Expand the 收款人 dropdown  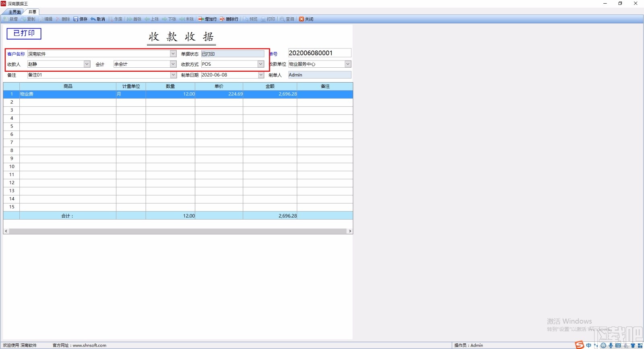(87, 64)
